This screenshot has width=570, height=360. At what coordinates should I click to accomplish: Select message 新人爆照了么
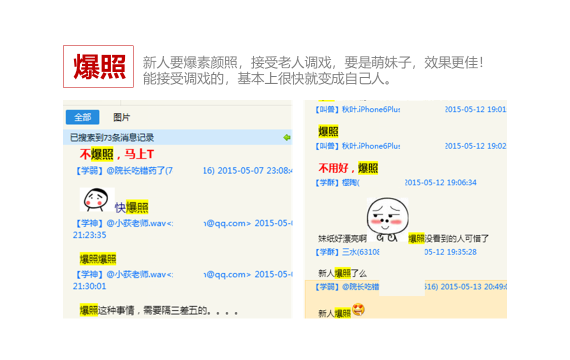click(342, 273)
